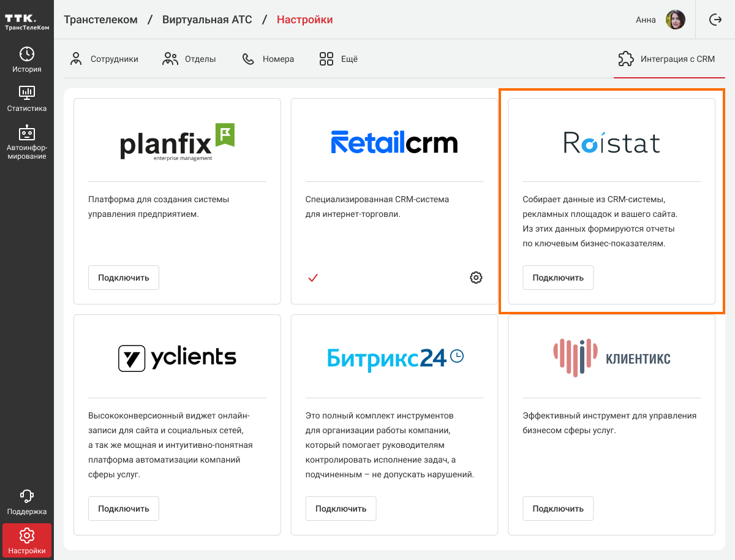This screenshot has height=560, width=735.
Task: Click the red checkmark on RetailCRM card
Action: (x=313, y=278)
